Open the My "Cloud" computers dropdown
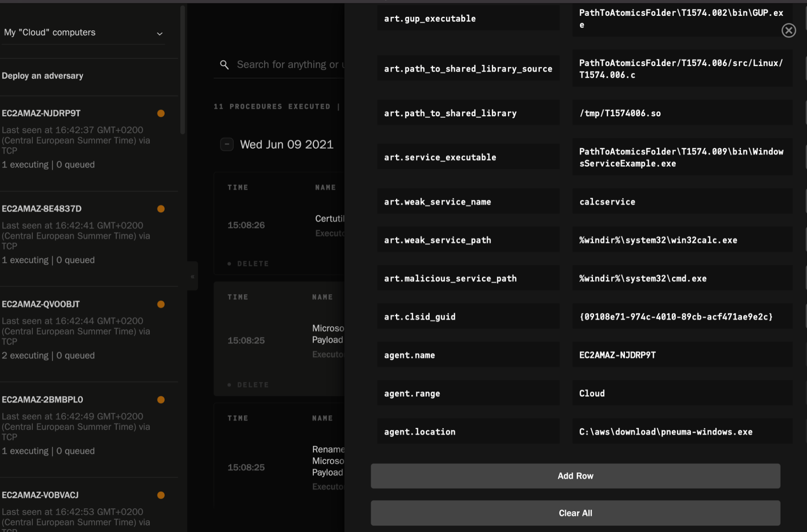 click(x=83, y=33)
